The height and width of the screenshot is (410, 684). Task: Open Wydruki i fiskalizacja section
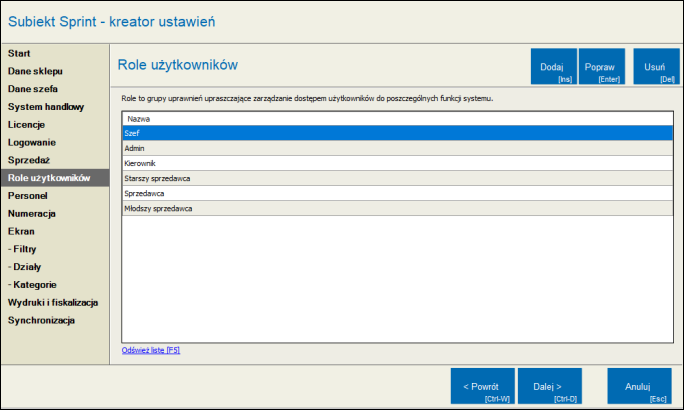(x=53, y=302)
